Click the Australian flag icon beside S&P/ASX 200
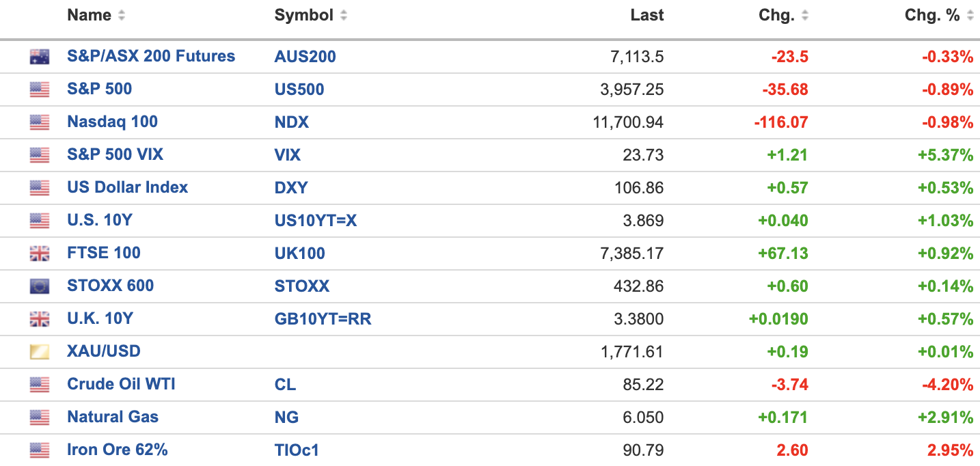 tap(40, 57)
